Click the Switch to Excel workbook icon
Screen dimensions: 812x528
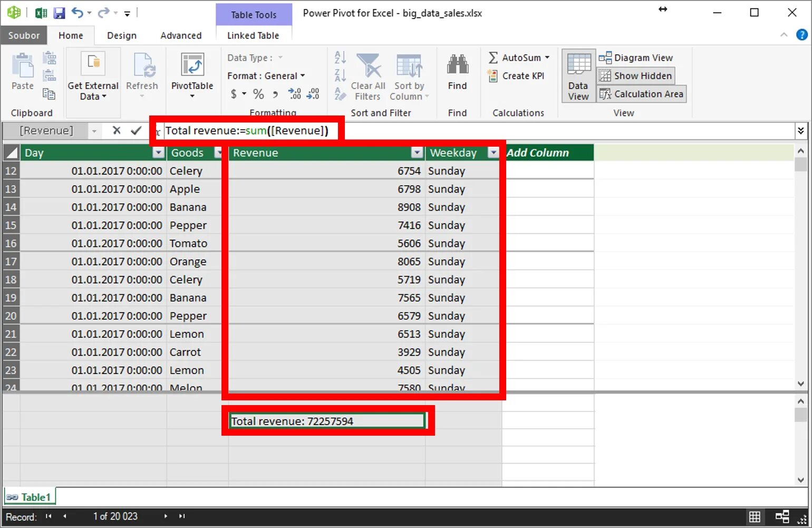click(x=41, y=13)
